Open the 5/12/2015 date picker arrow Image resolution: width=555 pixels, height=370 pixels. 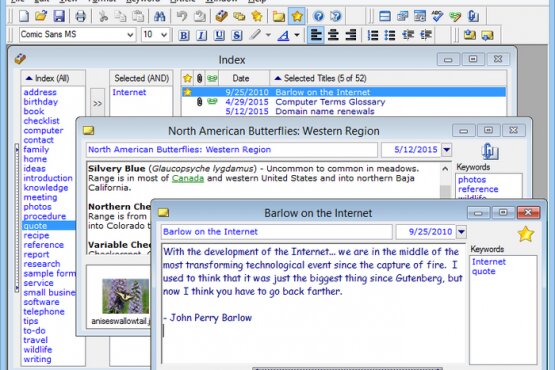click(447, 150)
